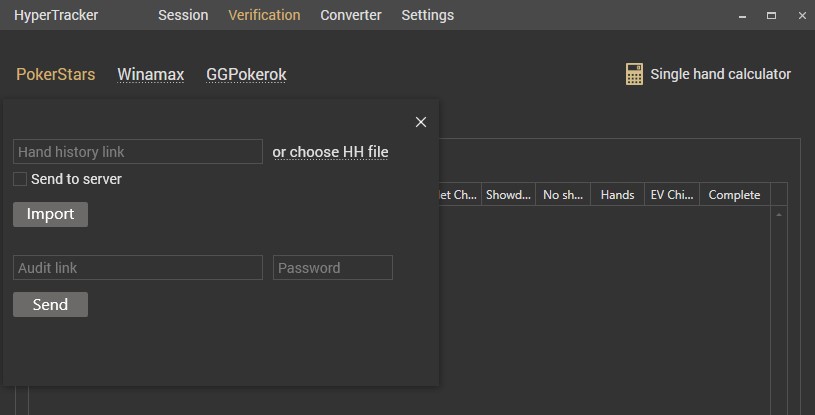Switch to the GGPokerok tab
The width and height of the screenshot is (815, 415).
click(x=246, y=74)
